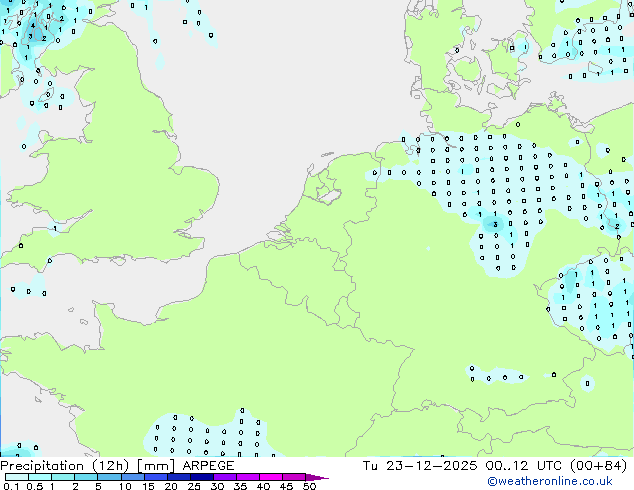The width and height of the screenshot is (634, 490).
Task: Click the 45–50 mm legend color box
Action: (294, 477)
